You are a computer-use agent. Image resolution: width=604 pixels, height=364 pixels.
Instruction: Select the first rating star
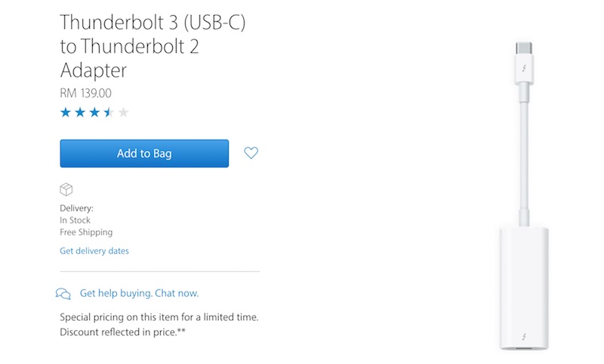[x=66, y=113]
